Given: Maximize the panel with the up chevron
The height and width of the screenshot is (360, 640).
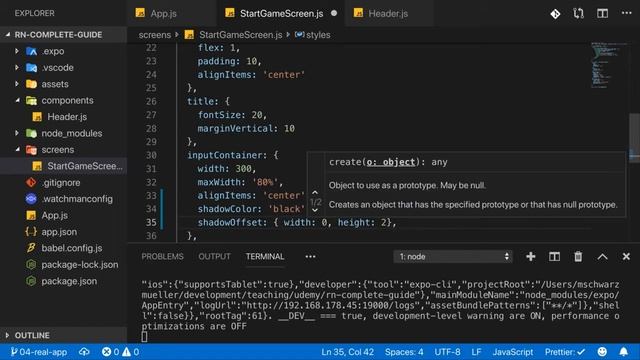Looking at the screenshot, I should pyautogui.click(x=602, y=257).
